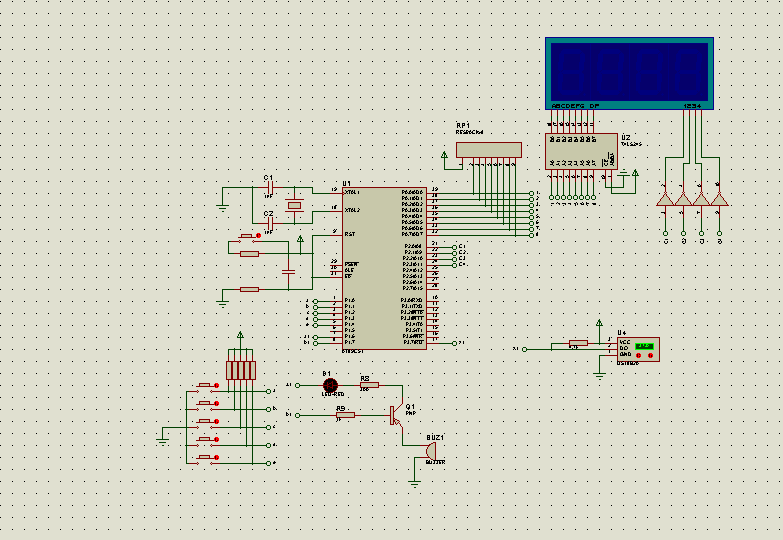Click the 'C1' capacitor label
This screenshot has height=540, width=783.
tap(268, 178)
